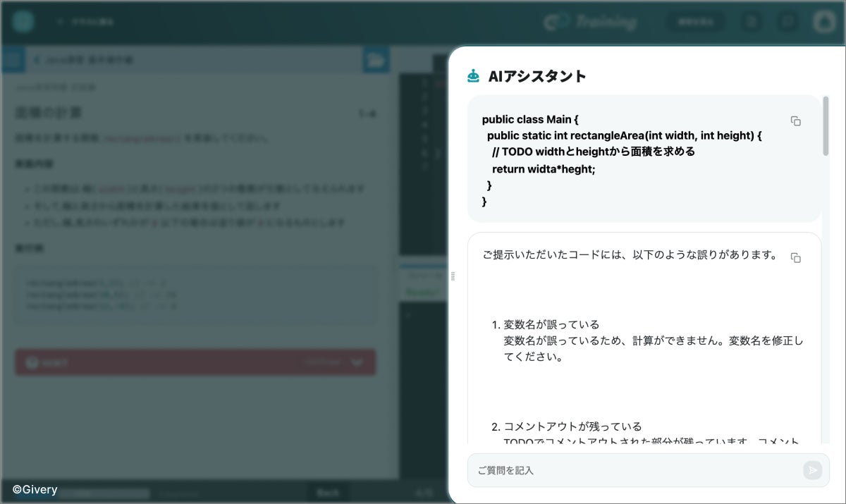Click the '変数名が誤っている' list heading

[551, 324]
